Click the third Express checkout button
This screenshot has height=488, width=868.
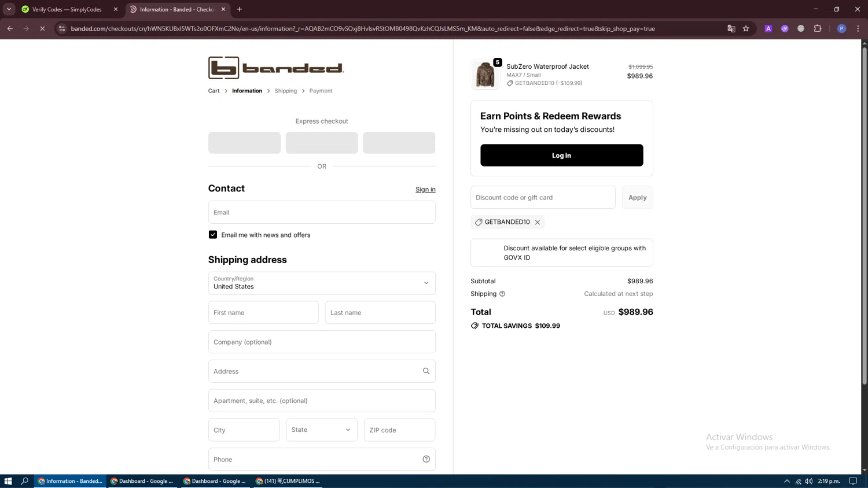click(399, 143)
